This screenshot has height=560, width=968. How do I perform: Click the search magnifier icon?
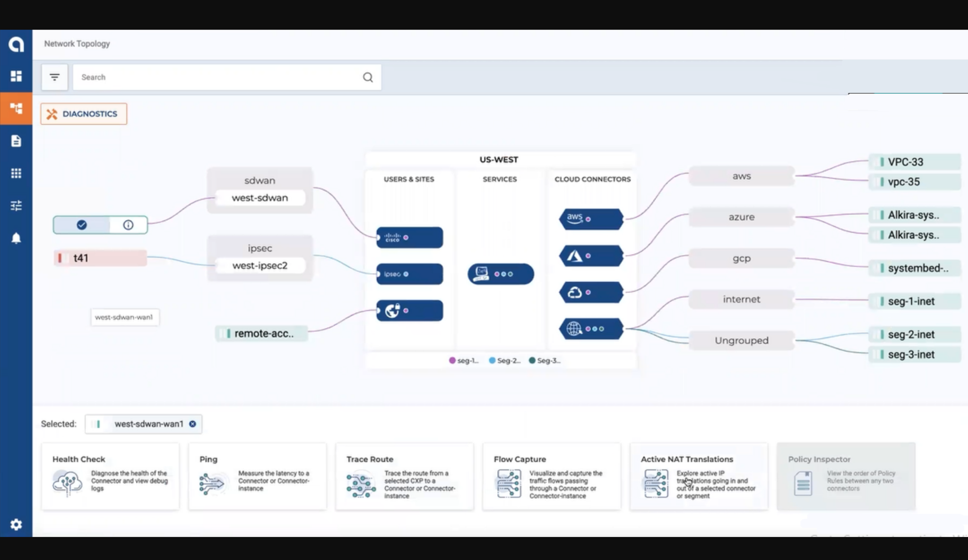[367, 77]
